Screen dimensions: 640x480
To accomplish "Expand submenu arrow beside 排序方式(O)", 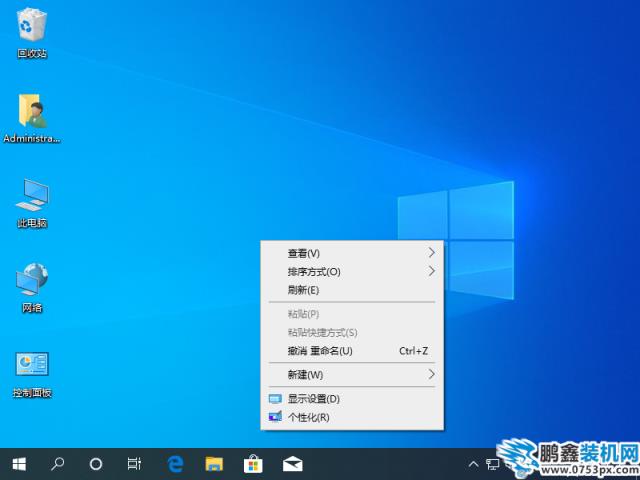I will (x=432, y=271).
